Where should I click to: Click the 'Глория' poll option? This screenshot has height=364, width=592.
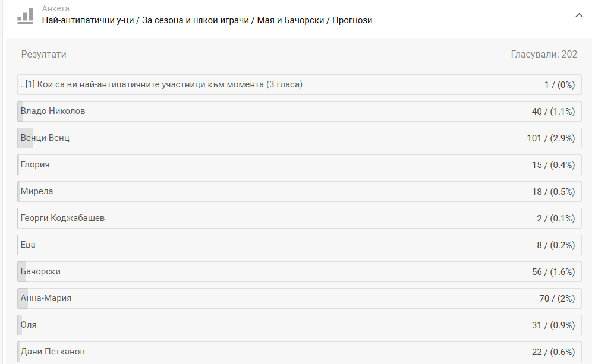pyautogui.click(x=35, y=164)
